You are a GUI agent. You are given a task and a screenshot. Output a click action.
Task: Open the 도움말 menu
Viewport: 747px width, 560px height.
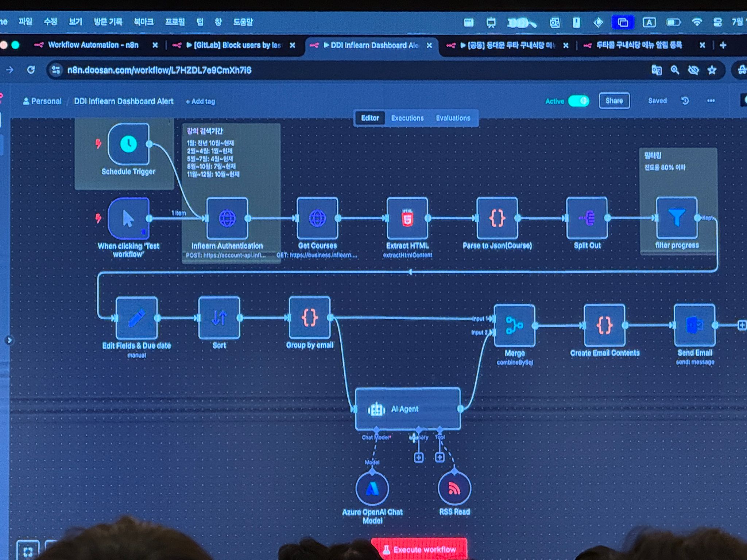pos(243,22)
